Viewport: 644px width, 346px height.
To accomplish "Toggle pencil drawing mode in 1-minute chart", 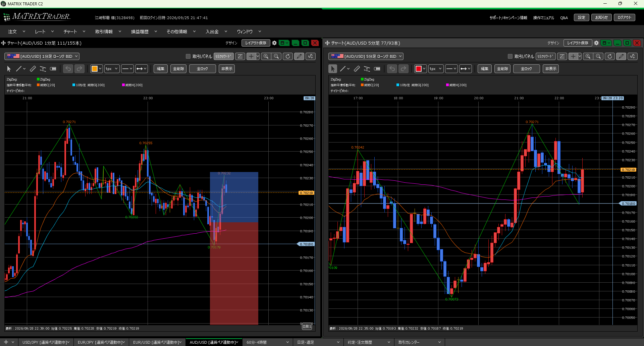I will (299, 56).
